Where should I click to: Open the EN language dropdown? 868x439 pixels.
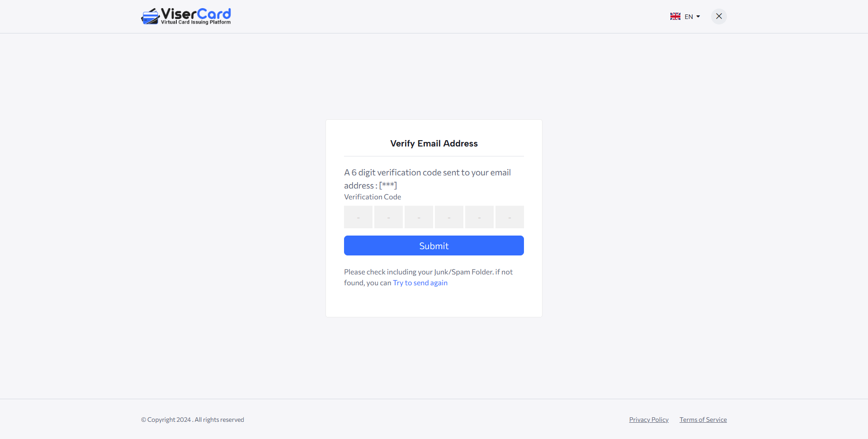pyautogui.click(x=689, y=17)
